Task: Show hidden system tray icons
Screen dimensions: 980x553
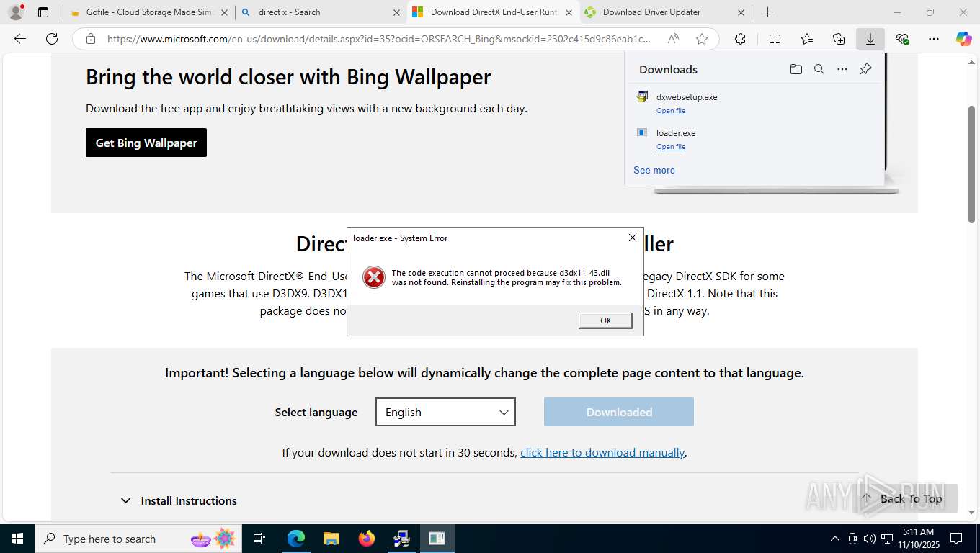Action: point(834,539)
